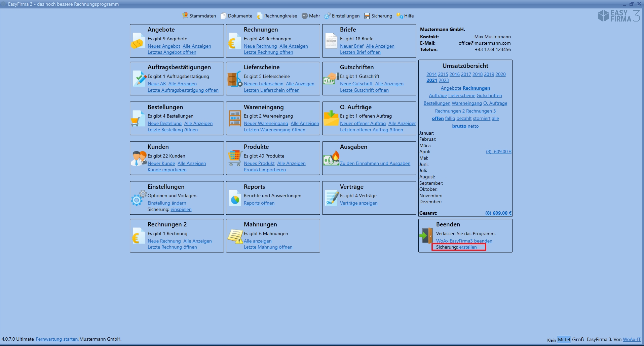Click Verträge anzeigen link
This screenshot has width=644, height=346.
358,203
